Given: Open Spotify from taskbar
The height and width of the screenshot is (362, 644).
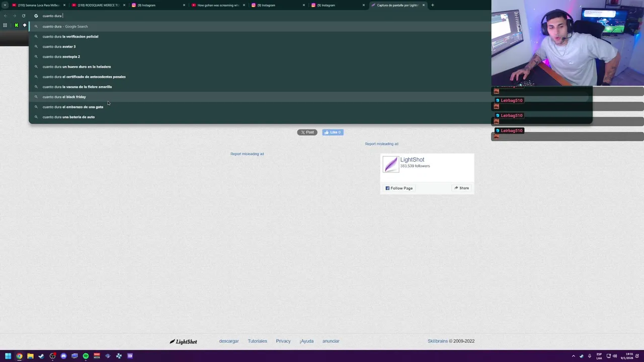Looking at the screenshot, I should pyautogui.click(x=86, y=356).
